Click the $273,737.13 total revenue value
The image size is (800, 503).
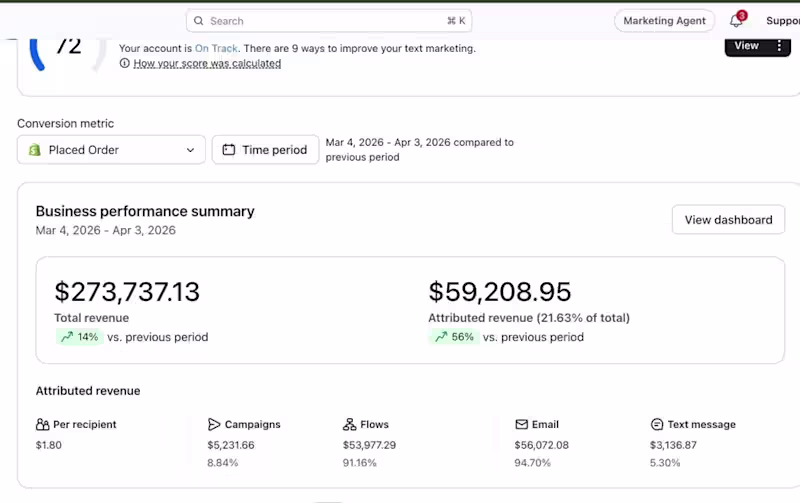coord(127,292)
